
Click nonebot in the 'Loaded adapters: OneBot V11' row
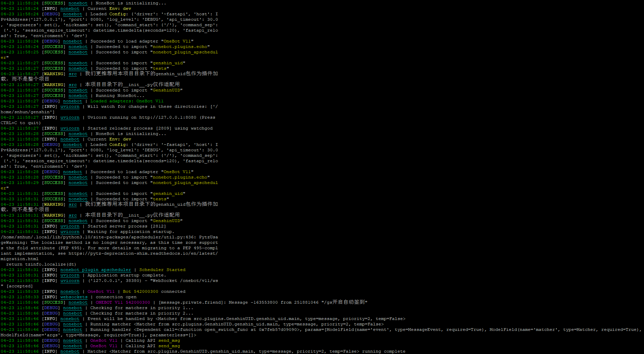[72, 101]
